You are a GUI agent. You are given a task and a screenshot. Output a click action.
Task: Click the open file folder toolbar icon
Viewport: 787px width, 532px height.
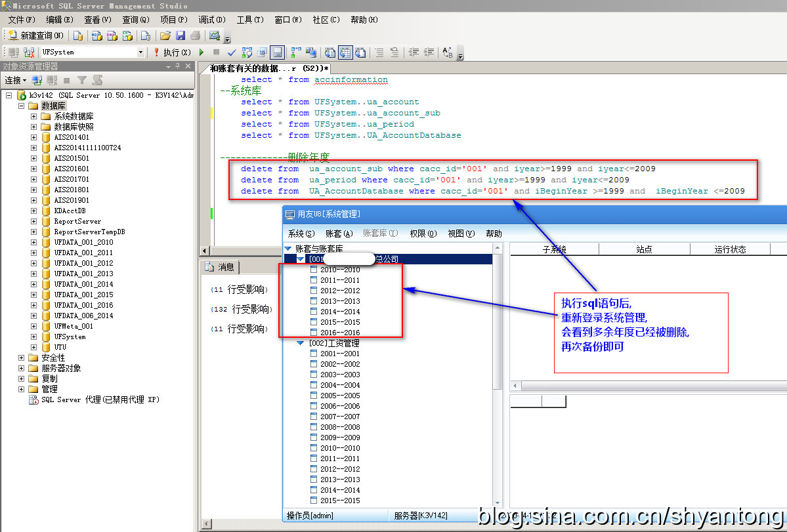pyautogui.click(x=165, y=35)
